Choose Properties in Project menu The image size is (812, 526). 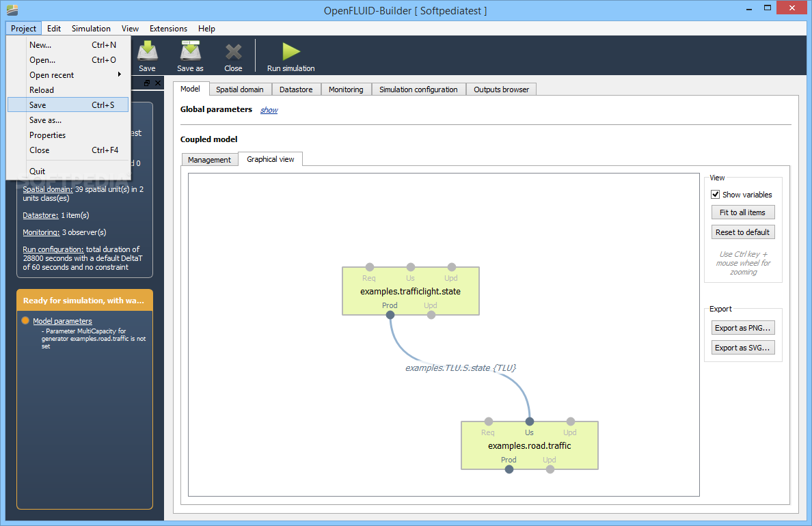click(x=68, y=135)
